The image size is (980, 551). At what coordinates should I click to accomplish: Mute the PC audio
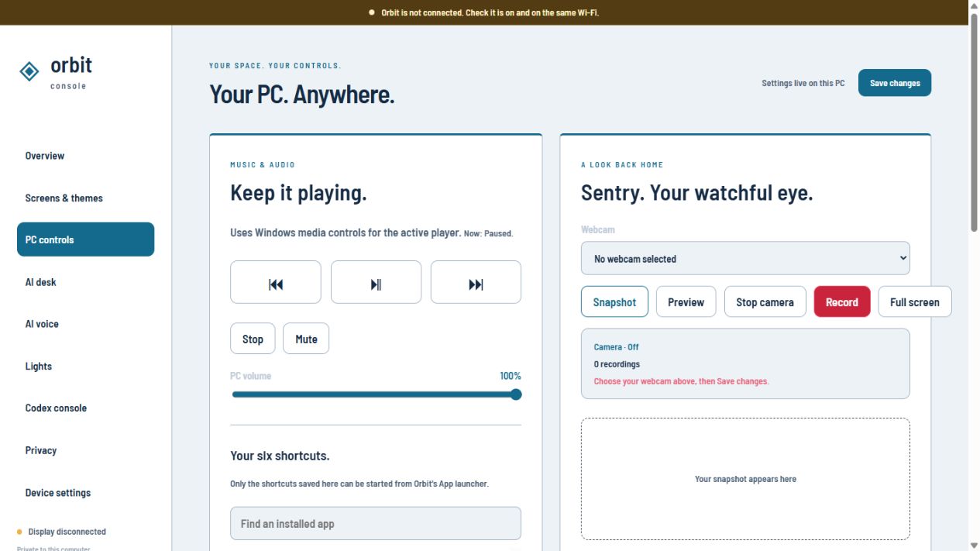(306, 339)
